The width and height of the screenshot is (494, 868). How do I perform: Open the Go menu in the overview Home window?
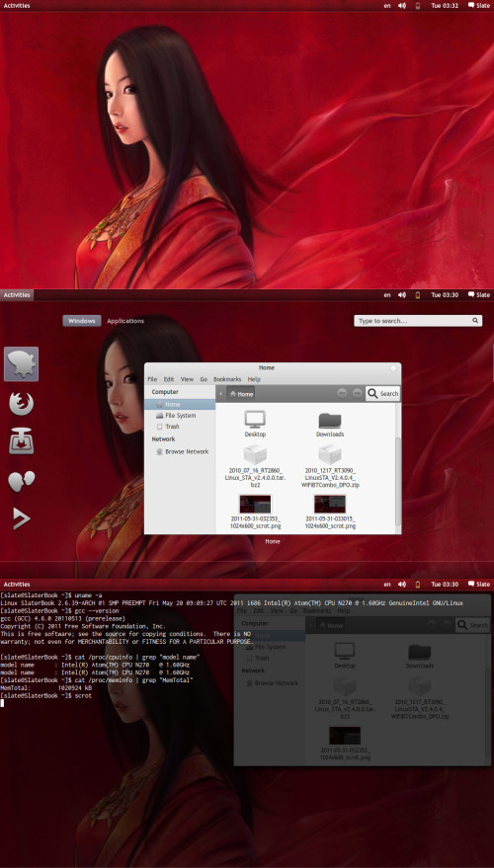click(204, 379)
